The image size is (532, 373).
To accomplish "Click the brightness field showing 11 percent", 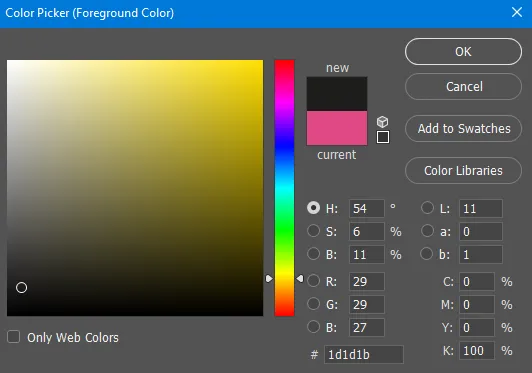I will pos(367,255).
